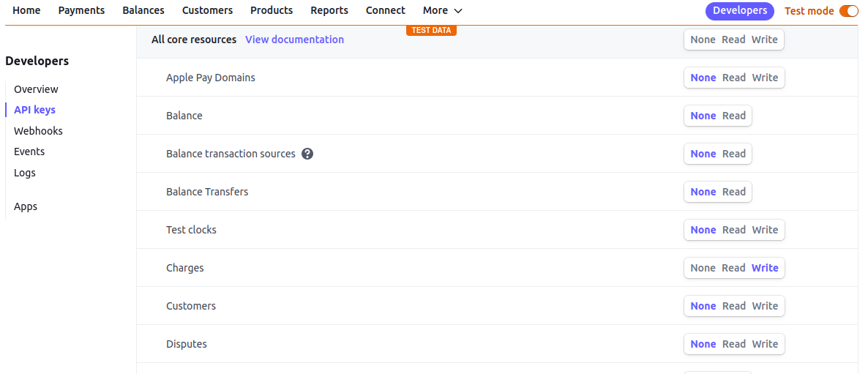Set Balance transaction sources to Read

pyautogui.click(x=734, y=154)
